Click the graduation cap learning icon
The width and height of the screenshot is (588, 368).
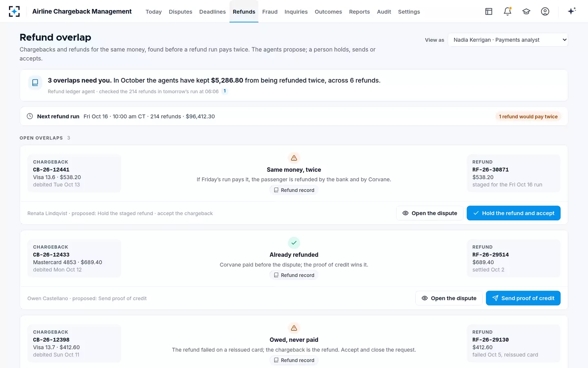point(526,11)
